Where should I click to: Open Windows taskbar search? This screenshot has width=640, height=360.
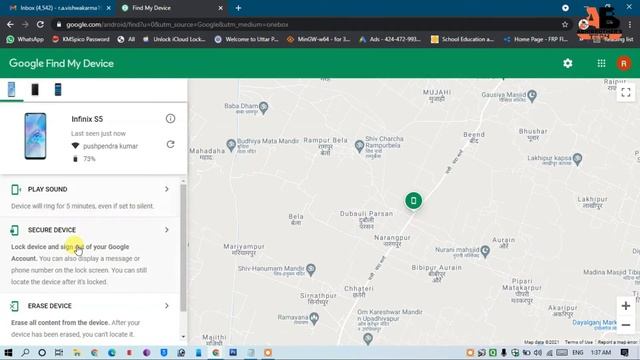(x=25, y=352)
